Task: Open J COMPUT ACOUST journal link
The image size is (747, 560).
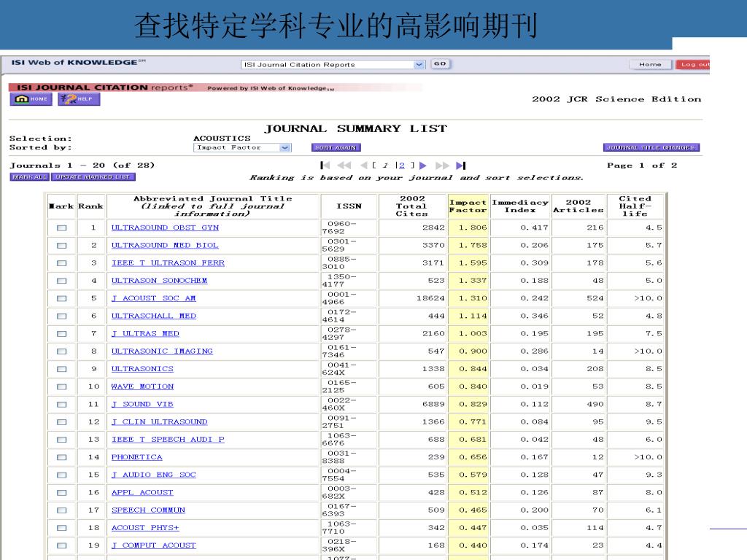Action: pyautogui.click(x=153, y=545)
